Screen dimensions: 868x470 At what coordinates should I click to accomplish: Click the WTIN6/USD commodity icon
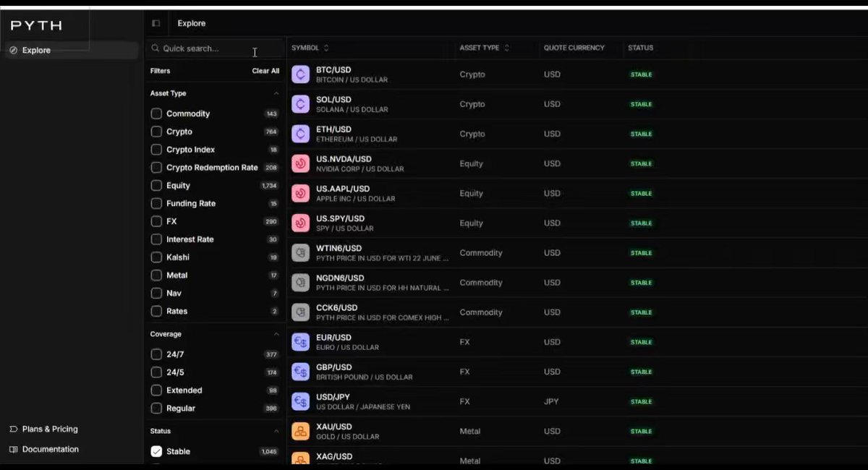[301, 253]
